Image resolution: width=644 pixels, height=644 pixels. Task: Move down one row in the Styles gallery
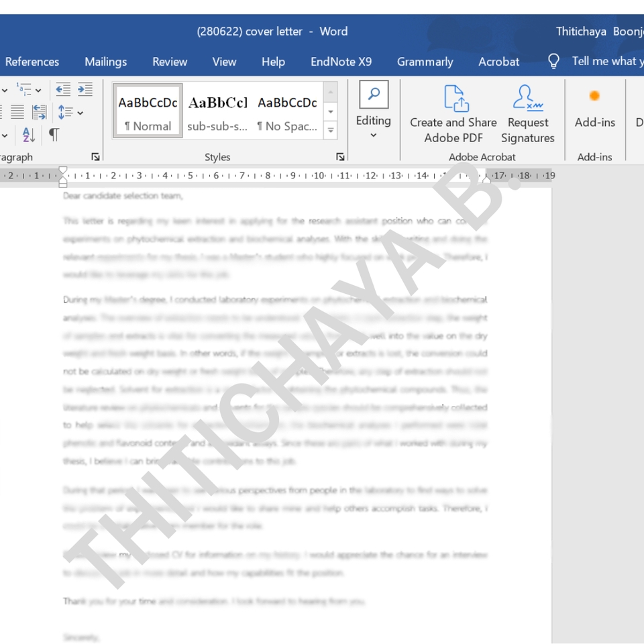[x=331, y=111]
